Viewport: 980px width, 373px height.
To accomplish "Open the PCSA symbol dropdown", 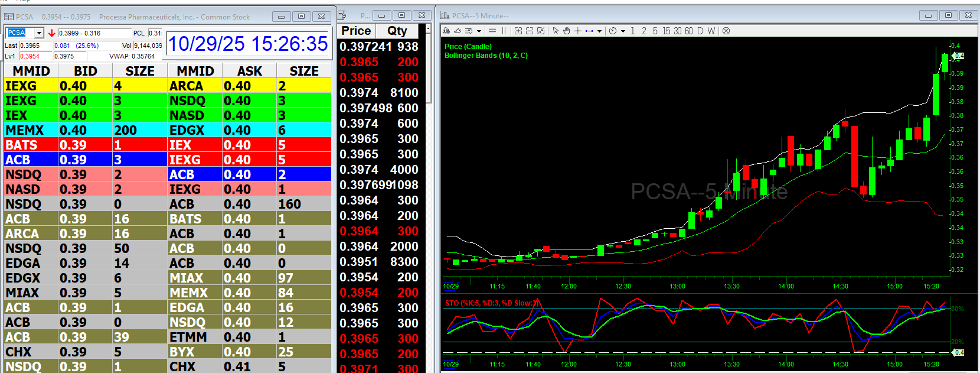I will pos(39,33).
